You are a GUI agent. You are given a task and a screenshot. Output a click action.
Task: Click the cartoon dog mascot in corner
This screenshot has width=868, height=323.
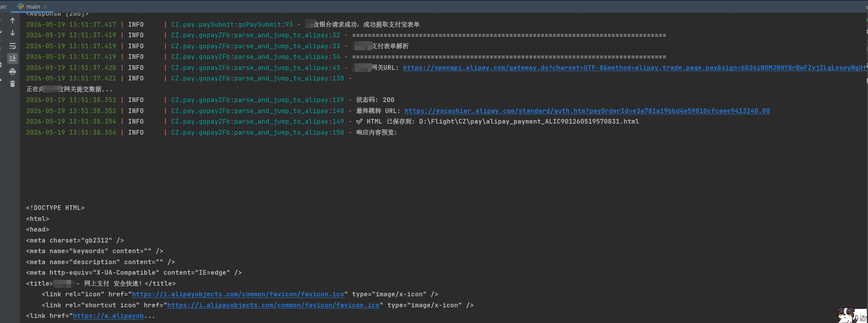tap(847, 315)
